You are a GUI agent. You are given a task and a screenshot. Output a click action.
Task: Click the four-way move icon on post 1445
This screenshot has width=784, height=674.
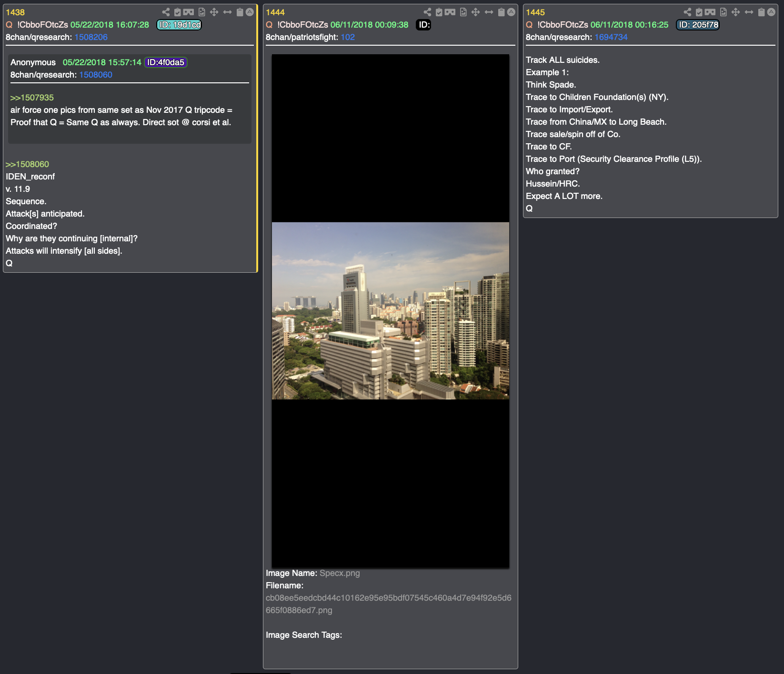pos(736,12)
